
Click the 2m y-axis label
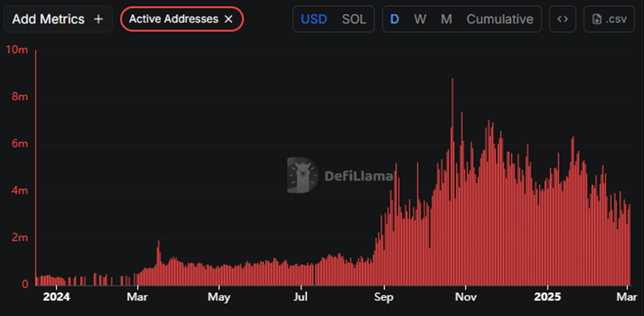[20, 238]
